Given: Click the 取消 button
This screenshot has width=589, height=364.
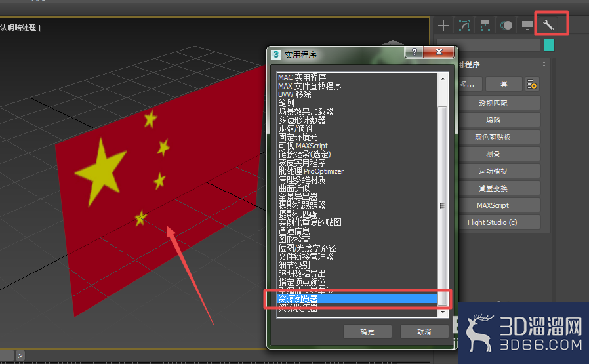Looking at the screenshot, I should point(424,332).
